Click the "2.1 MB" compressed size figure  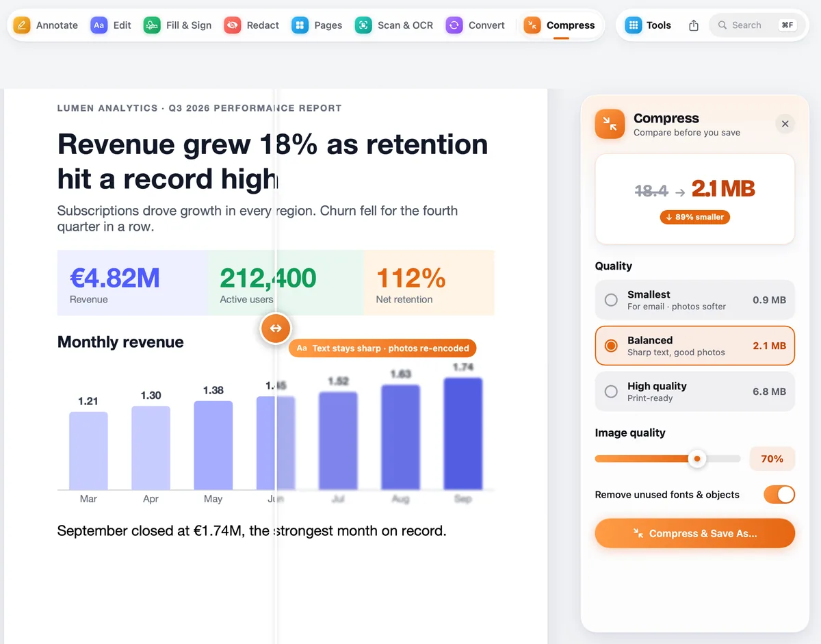click(723, 188)
